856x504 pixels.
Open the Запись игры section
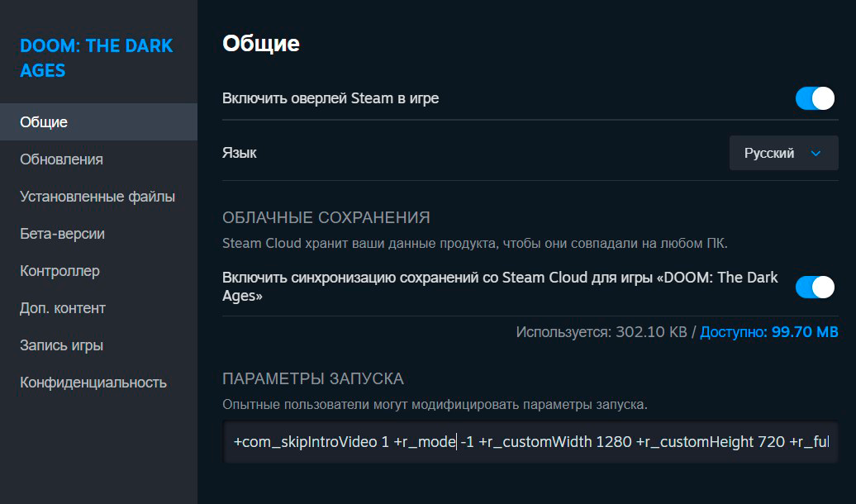point(99,345)
